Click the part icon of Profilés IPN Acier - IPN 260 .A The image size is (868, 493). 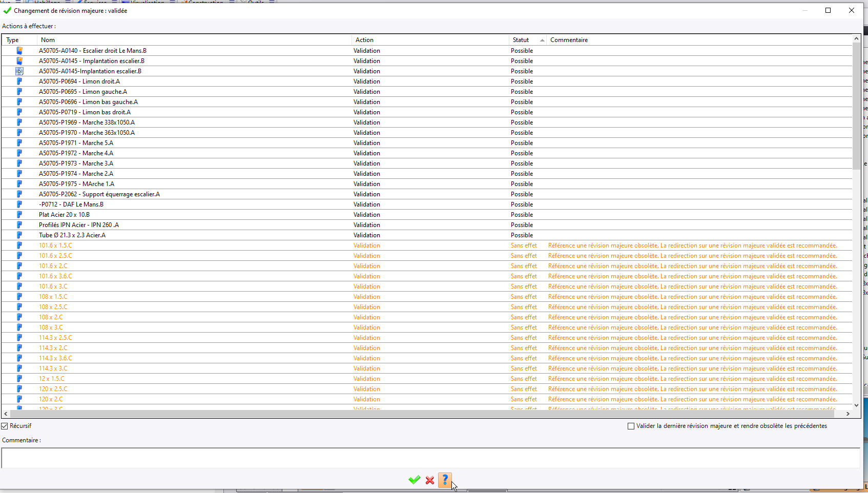pos(19,225)
